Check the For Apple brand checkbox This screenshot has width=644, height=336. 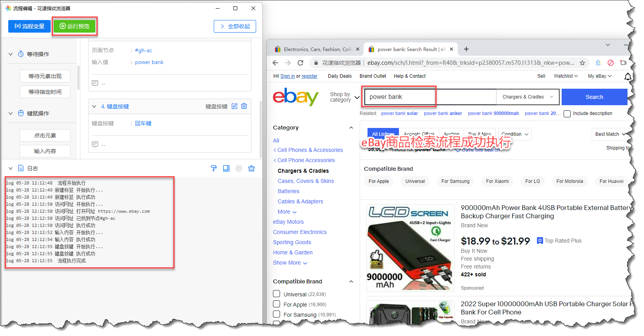277,304
